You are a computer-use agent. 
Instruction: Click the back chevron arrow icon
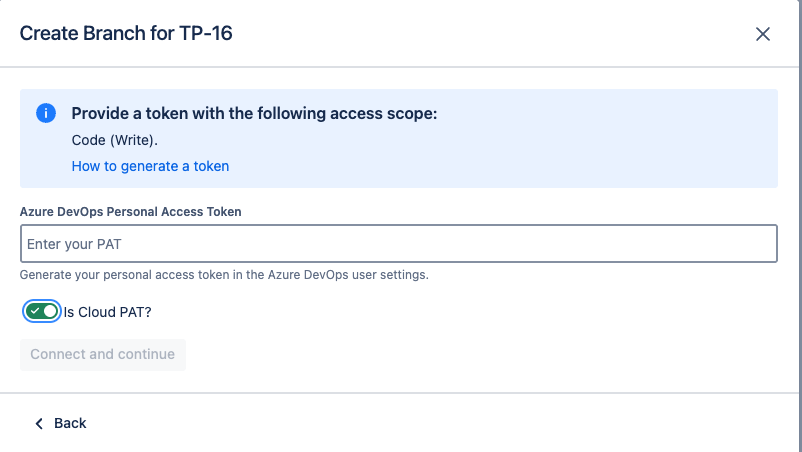pyautogui.click(x=39, y=423)
